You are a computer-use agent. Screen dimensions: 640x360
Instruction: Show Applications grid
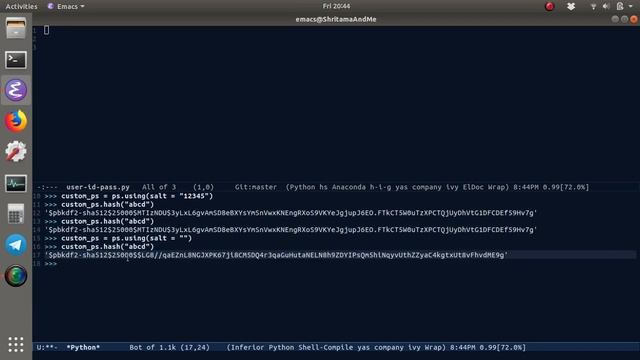16,344
